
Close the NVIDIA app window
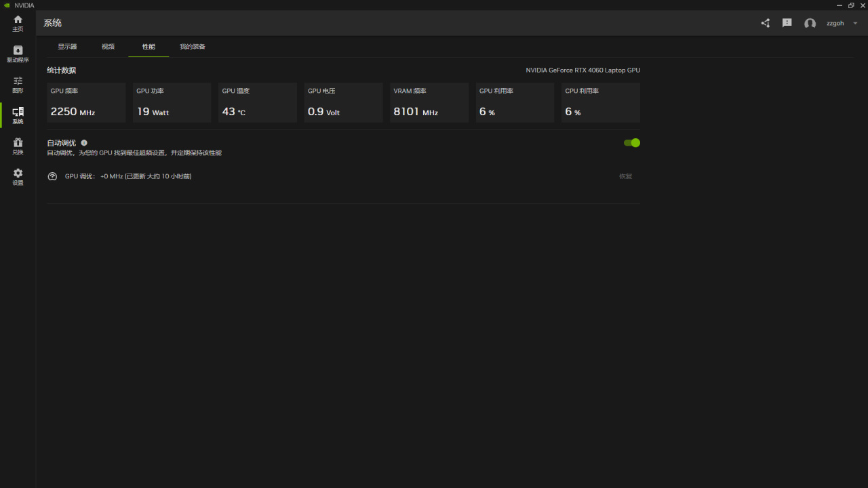click(x=863, y=5)
